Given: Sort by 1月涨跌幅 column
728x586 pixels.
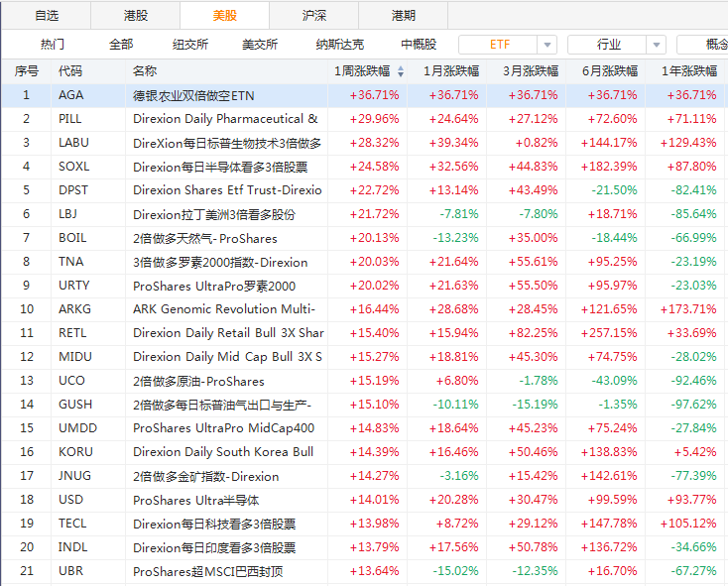Looking at the screenshot, I should [x=451, y=71].
